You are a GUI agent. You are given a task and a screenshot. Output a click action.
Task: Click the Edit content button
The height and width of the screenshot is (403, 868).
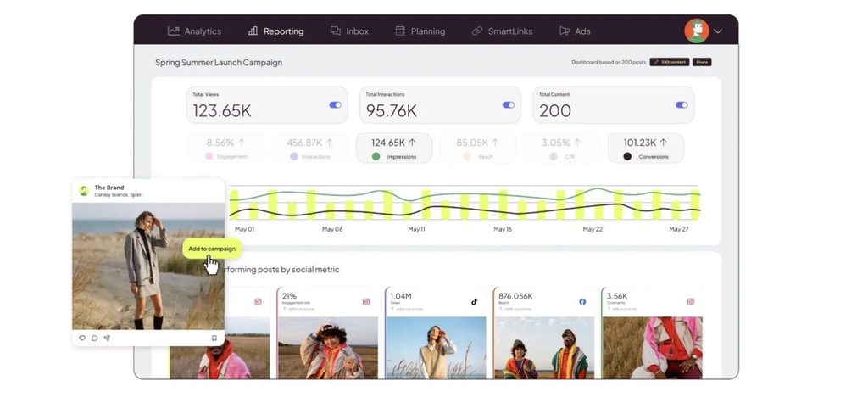670,62
